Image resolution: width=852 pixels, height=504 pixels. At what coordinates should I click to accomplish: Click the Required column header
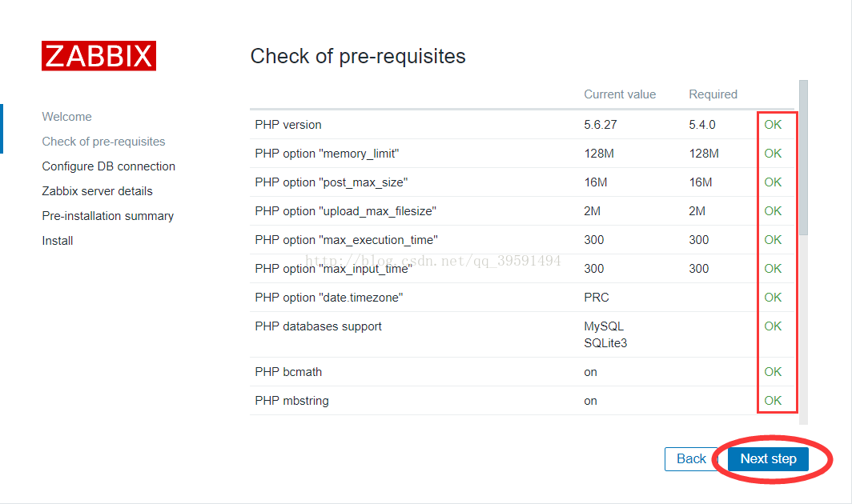713,94
